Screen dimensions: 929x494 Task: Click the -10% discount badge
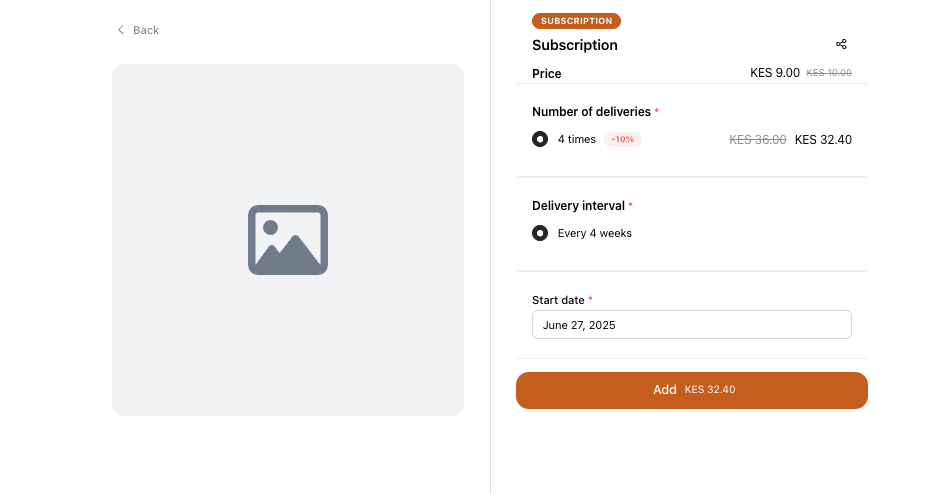(623, 139)
